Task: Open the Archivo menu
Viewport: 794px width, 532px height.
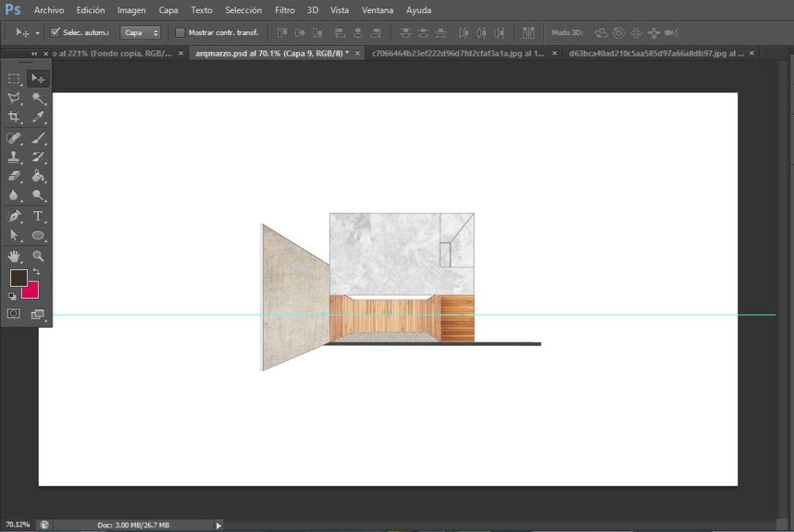Action: coord(49,10)
